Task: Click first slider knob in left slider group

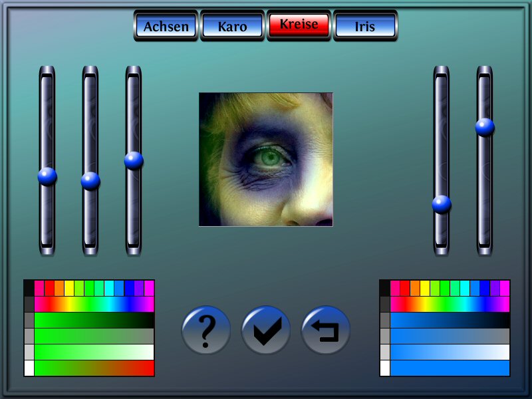Action: pyautogui.click(x=47, y=176)
